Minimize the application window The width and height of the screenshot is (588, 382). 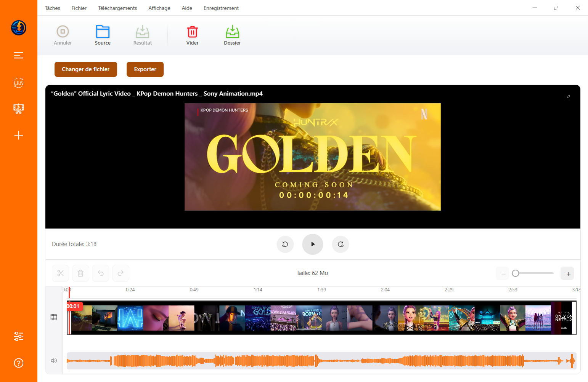[x=535, y=8]
